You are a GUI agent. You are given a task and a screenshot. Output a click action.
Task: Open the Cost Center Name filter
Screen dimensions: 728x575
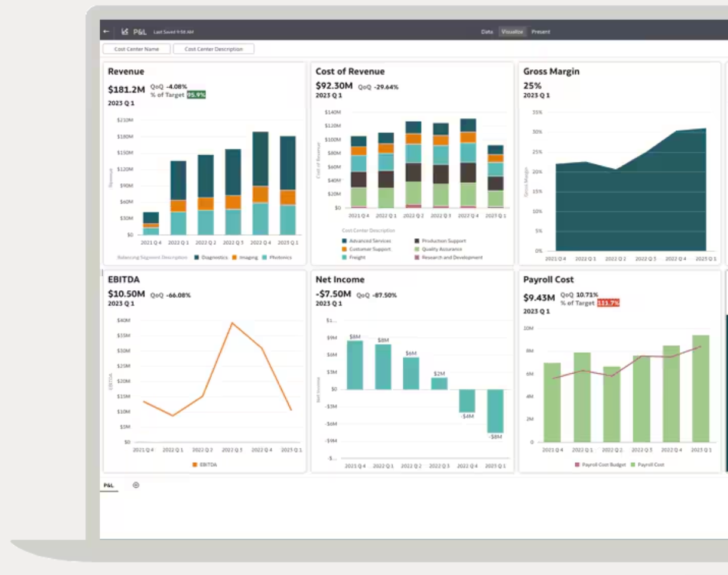136,49
